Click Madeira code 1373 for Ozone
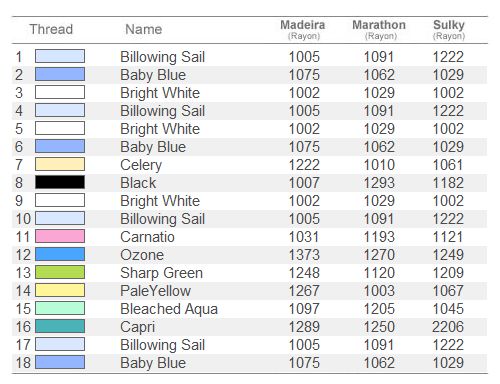This screenshot has height=384, width=500. 304,255
